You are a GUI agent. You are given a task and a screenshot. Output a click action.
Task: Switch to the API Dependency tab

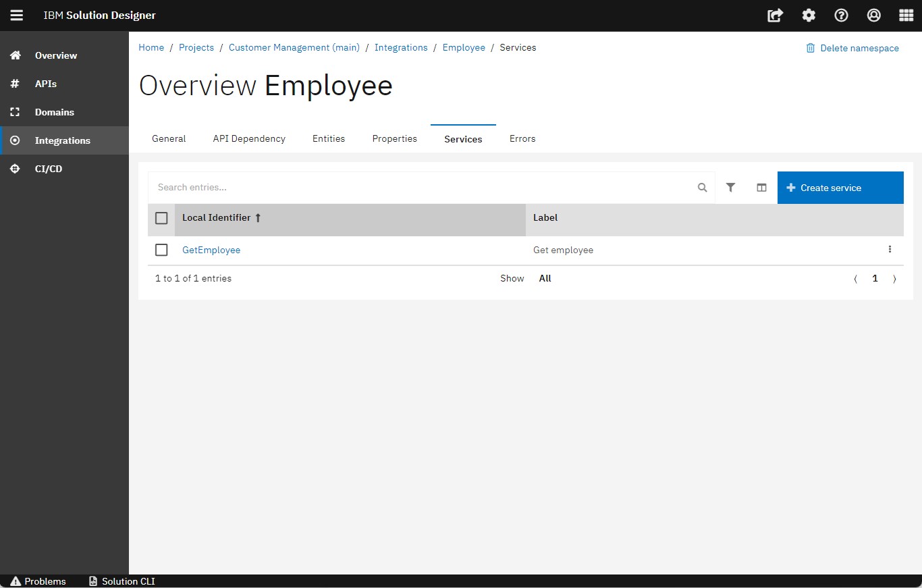tap(249, 138)
